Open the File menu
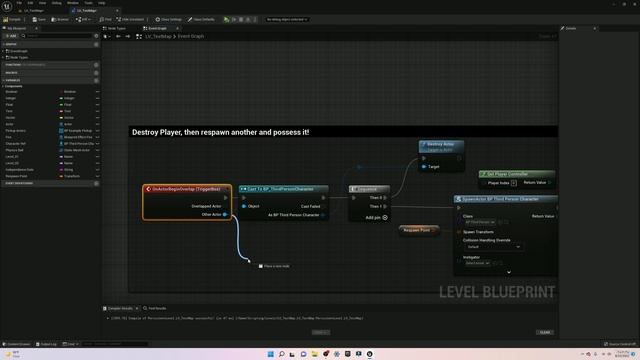The image size is (640, 360). [x=19, y=3]
